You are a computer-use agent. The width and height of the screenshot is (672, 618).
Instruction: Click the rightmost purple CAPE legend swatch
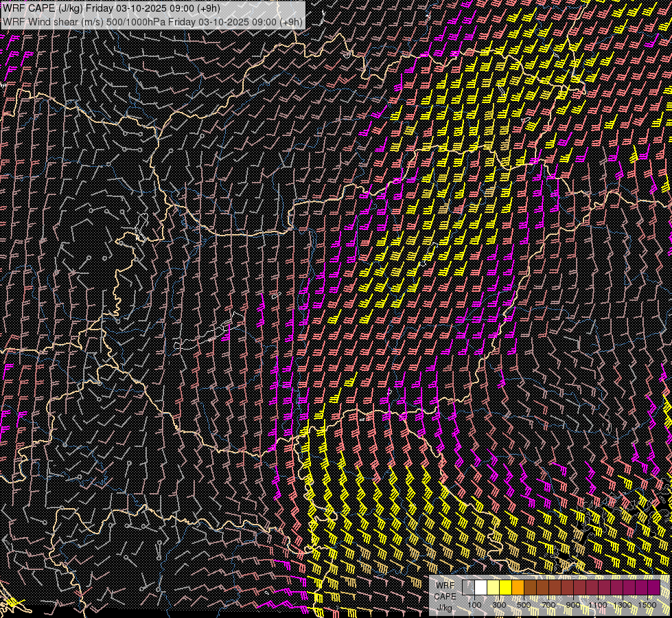point(653,588)
